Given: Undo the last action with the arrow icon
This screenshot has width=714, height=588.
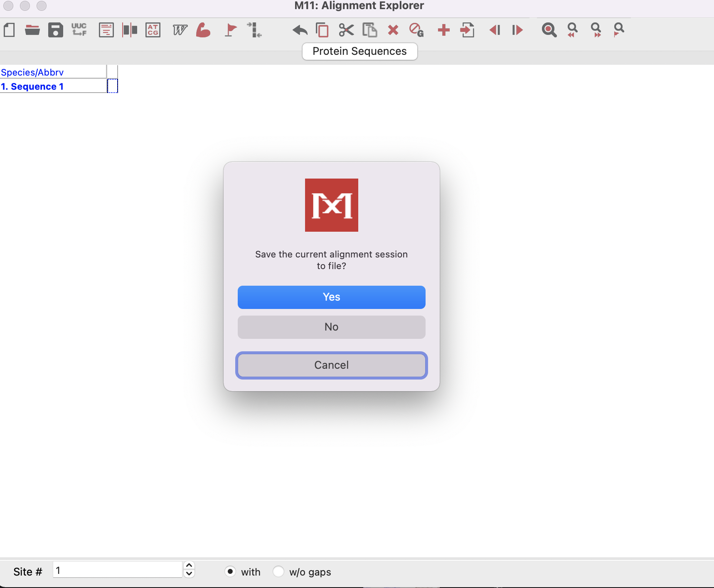Looking at the screenshot, I should click(x=300, y=30).
